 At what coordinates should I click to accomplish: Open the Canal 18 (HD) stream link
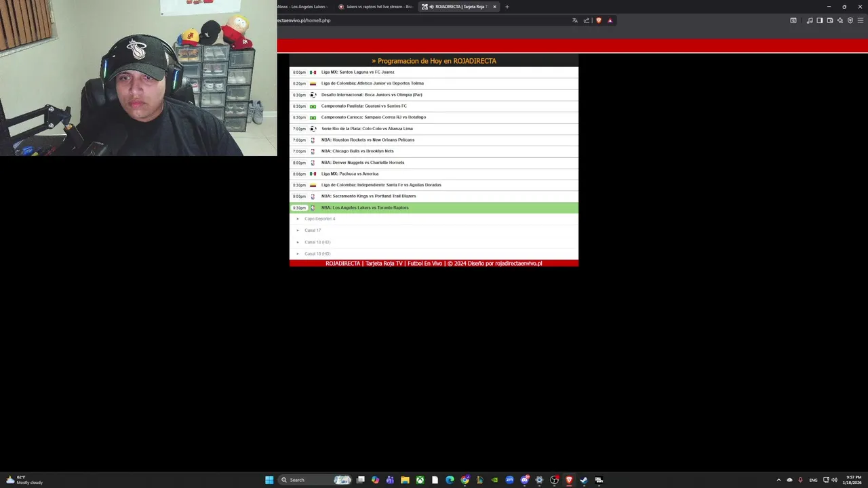click(x=317, y=242)
